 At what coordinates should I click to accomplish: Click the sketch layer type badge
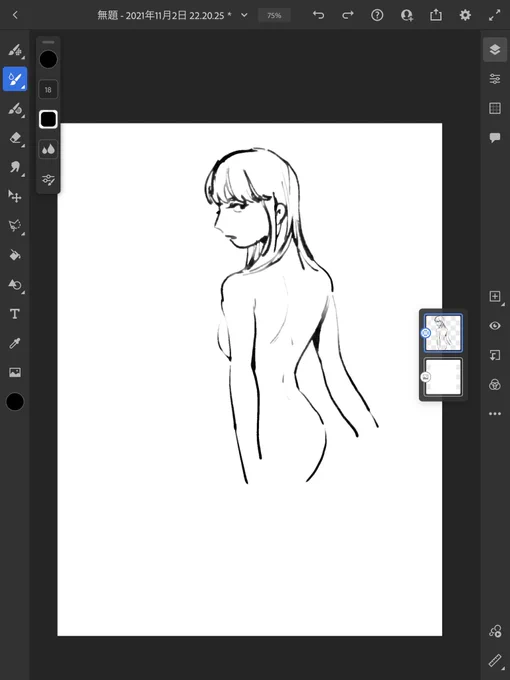click(425, 333)
